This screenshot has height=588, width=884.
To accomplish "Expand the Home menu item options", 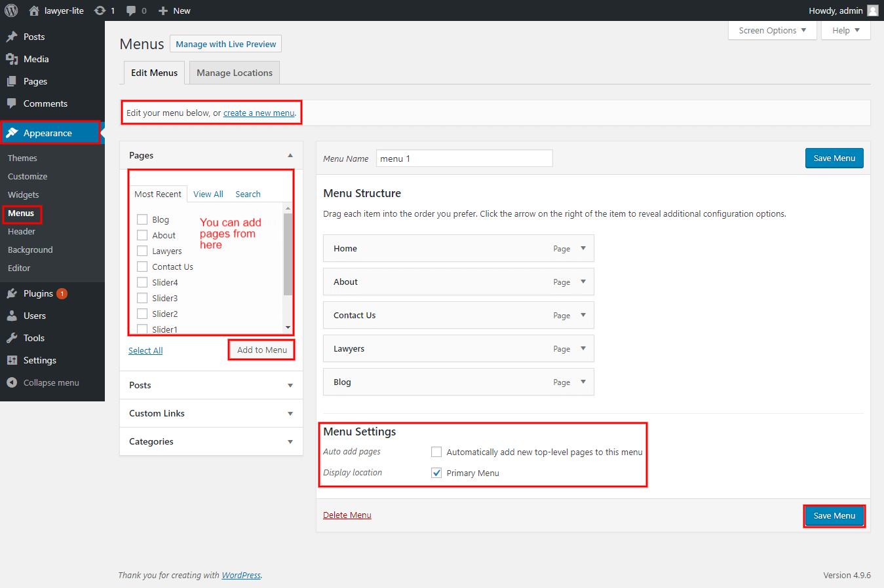I will point(583,248).
